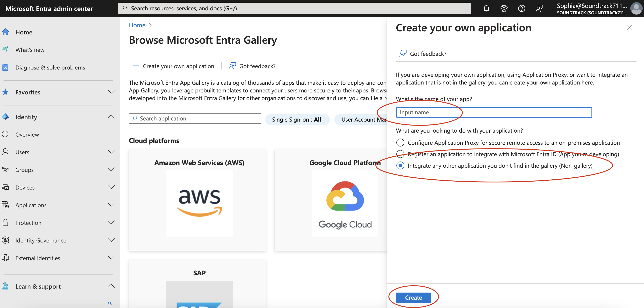Click the magnifier icon in Search application box
This screenshot has width=644, height=308.
point(134,118)
